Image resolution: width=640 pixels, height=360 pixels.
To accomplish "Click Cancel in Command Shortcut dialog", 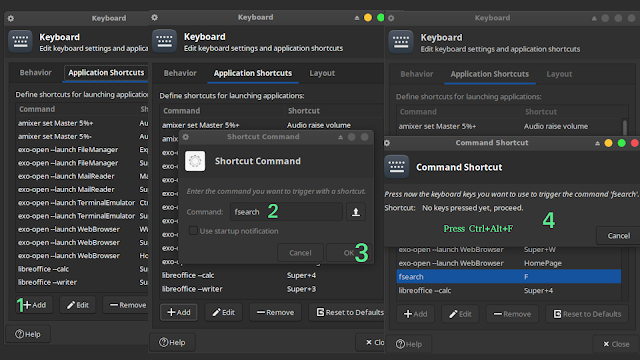I will pos(618,236).
